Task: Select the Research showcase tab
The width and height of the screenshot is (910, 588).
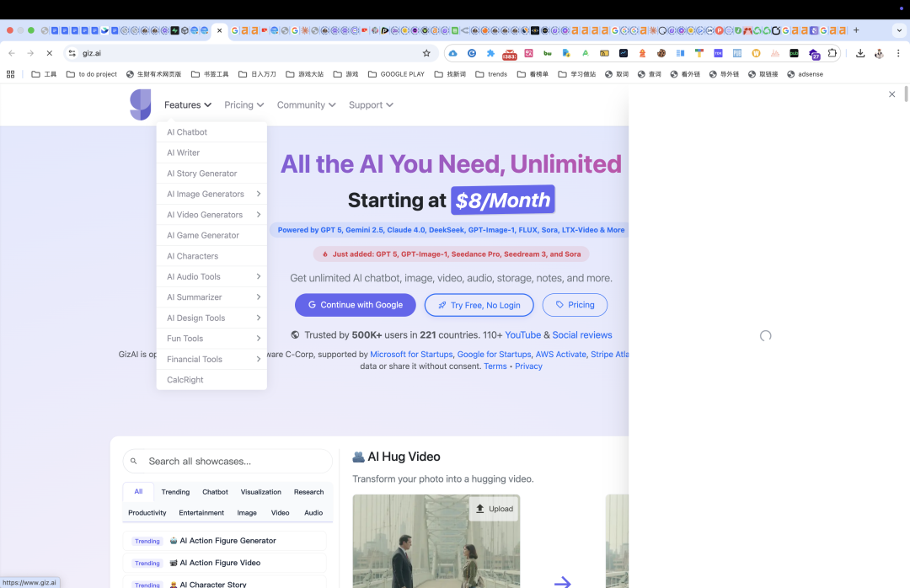Action: pyautogui.click(x=308, y=492)
